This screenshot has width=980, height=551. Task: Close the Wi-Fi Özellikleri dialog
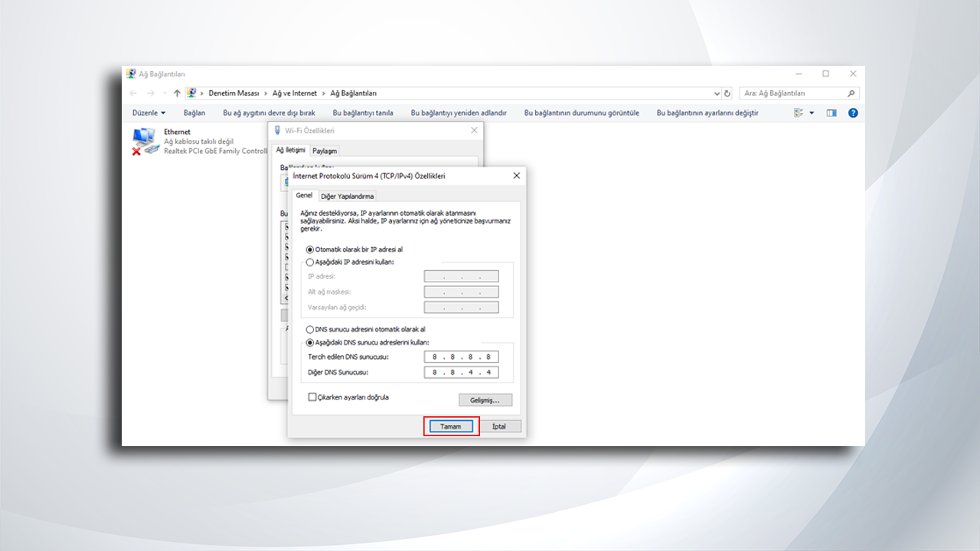pyautogui.click(x=475, y=131)
